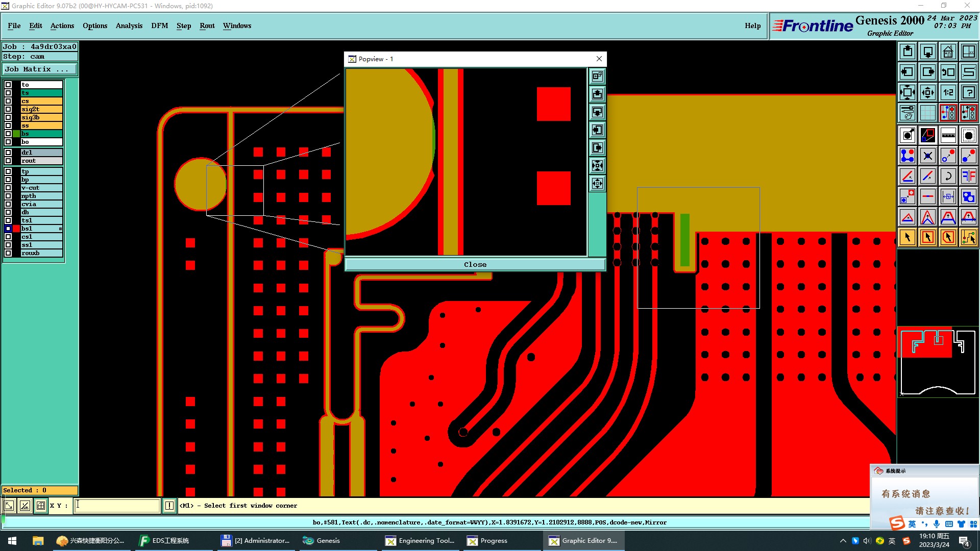Click the question mark help icon in toolbar

[968, 92]
